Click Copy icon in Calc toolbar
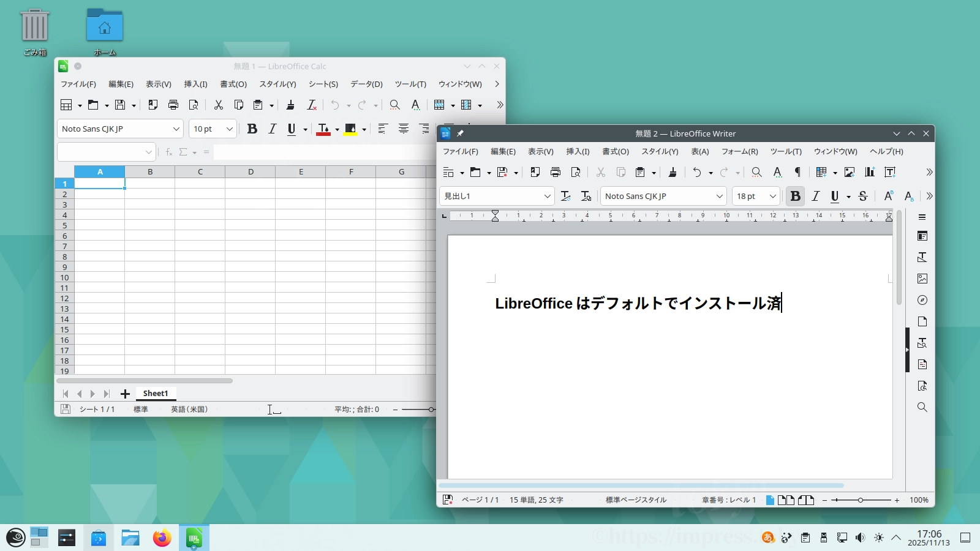Viewport: 980px width, 551px height. tap(239, 105)
